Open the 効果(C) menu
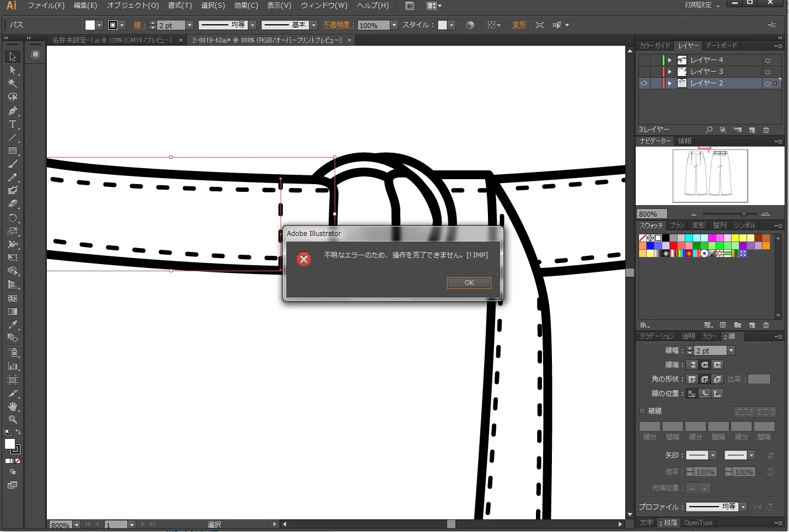 (x=246, y=6)
